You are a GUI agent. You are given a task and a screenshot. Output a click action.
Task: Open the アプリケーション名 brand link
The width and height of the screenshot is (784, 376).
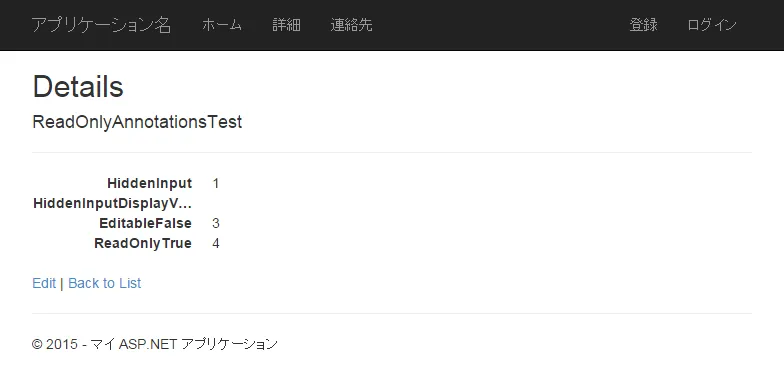click(102, 25)
